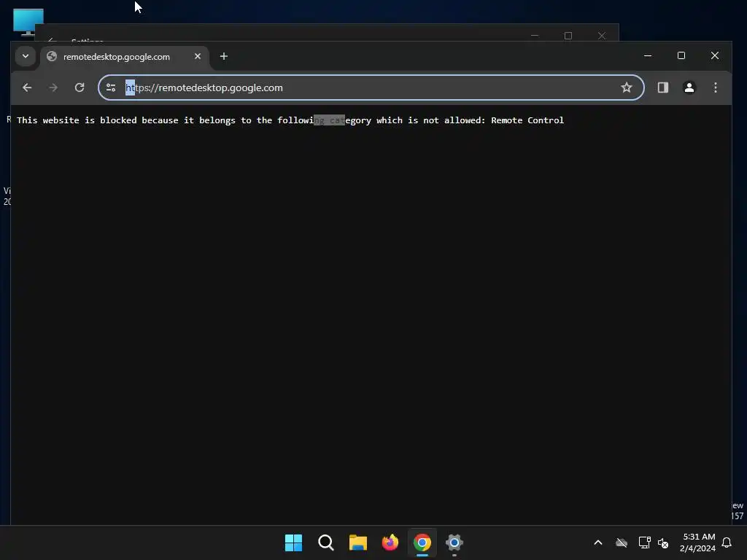The image size is (747, 560).
Task: Show hidden system tray icons
Action: tap(598, 542)
